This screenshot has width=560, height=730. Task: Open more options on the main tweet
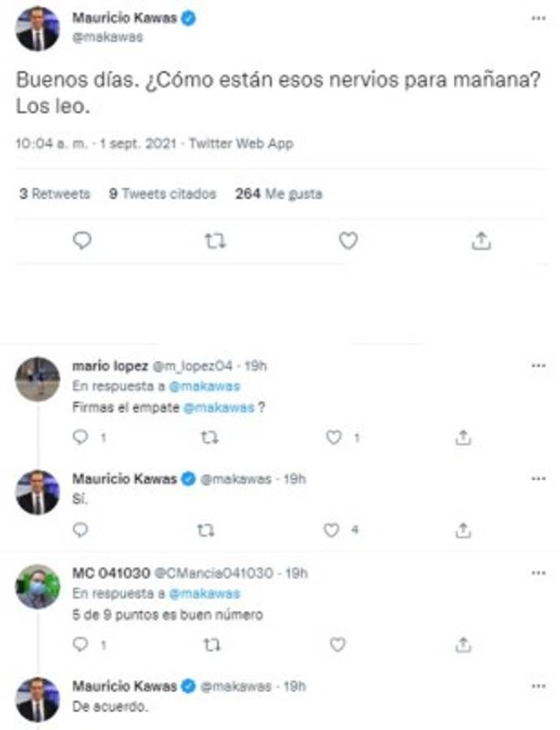click(x=538, y=18)
